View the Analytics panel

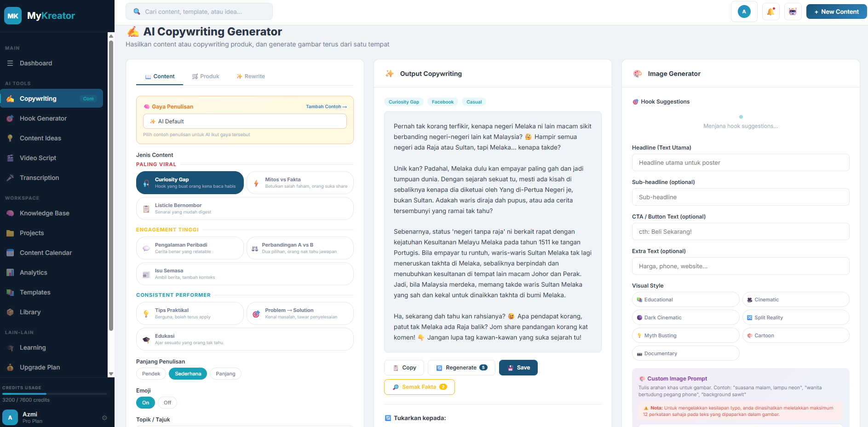(33, 272)
